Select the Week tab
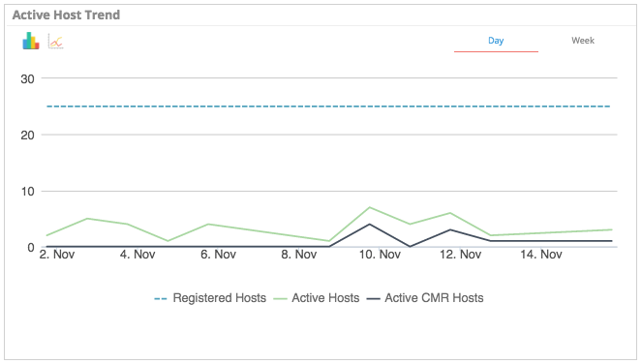This screenshot has width=642, height=364. coord(583,41)
